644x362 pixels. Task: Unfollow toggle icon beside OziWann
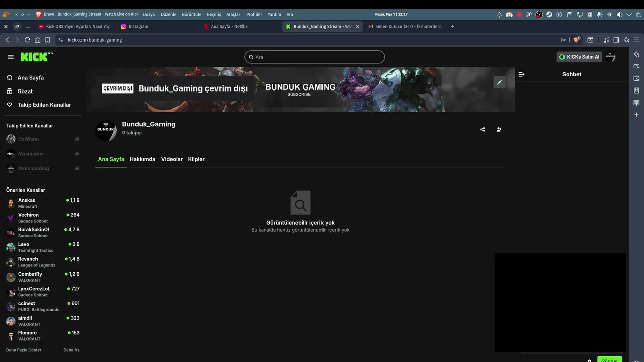click(x=77, y=139)
